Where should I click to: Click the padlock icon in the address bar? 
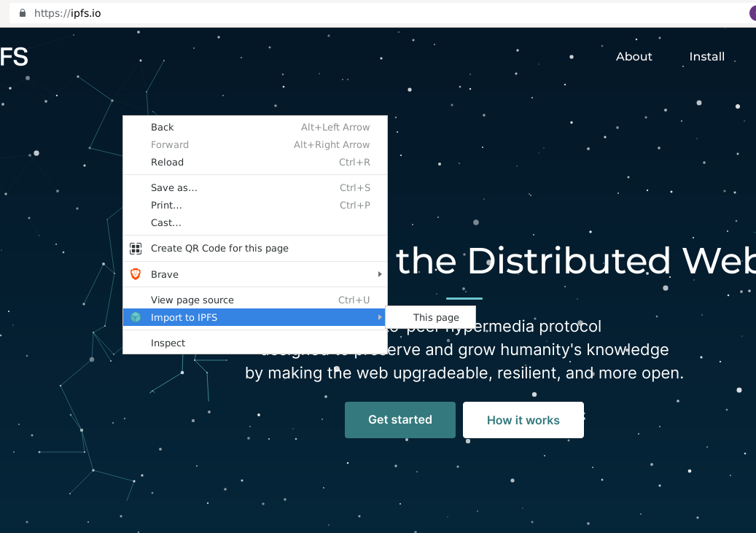[x=22, y=13]
